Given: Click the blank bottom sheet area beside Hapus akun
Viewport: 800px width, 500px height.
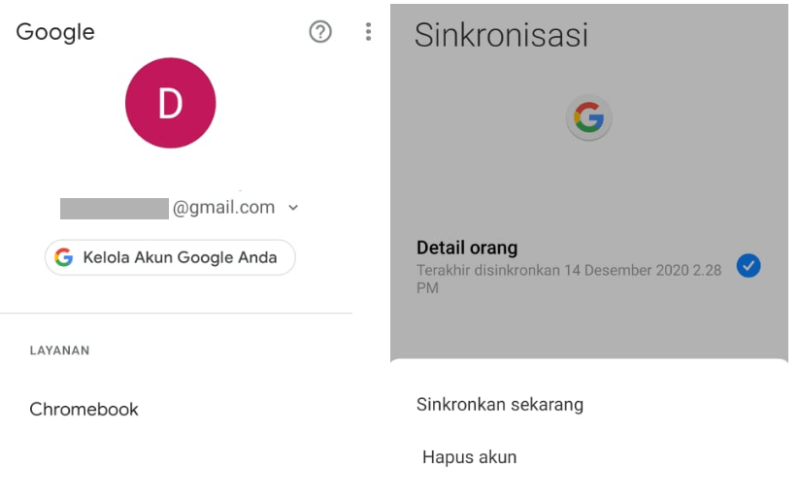Looking at the screenshot, I should pos(653,457).
